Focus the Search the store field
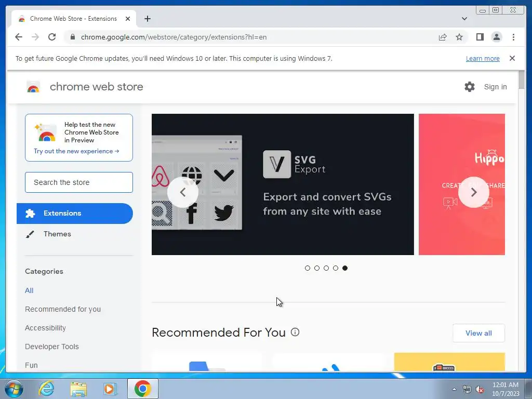 point(79,182)
